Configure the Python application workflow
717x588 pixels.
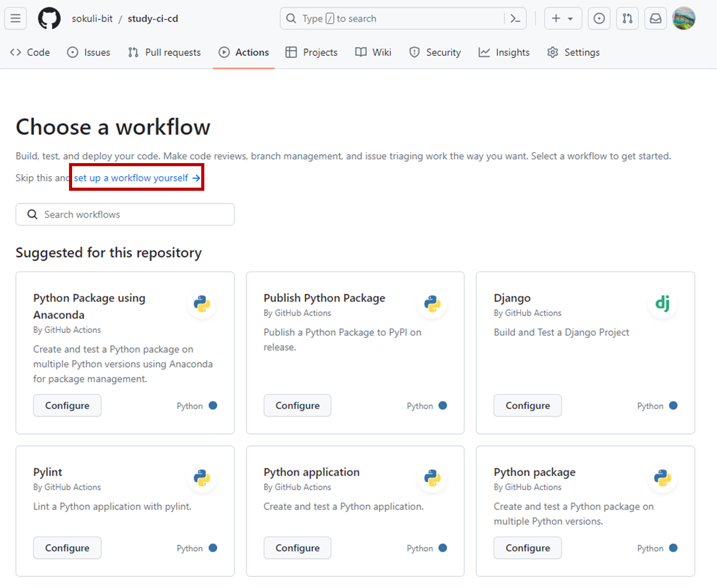297,548
